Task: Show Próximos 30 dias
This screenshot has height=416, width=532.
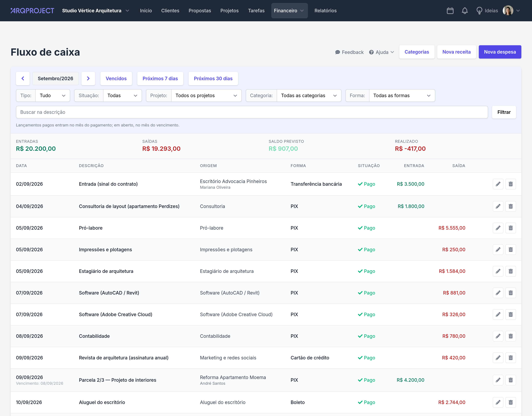Action: pos(213,79)
